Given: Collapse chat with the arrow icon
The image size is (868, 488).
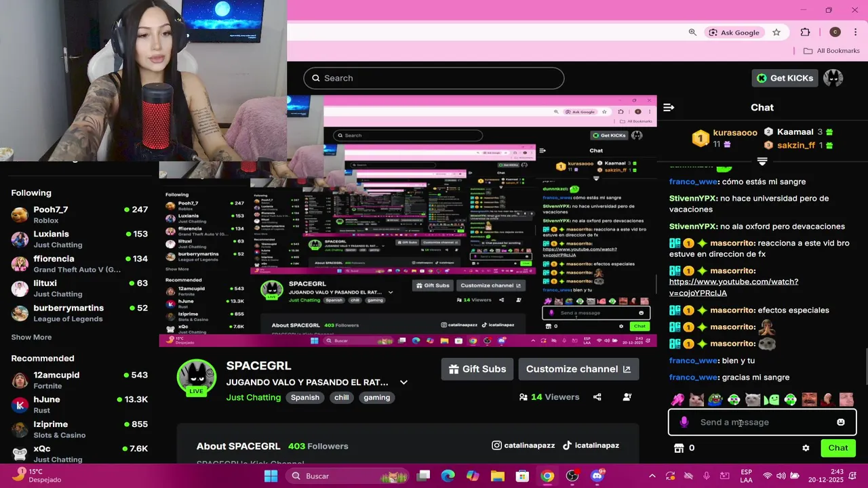Looking at the screenshot, I should point(669,107).
